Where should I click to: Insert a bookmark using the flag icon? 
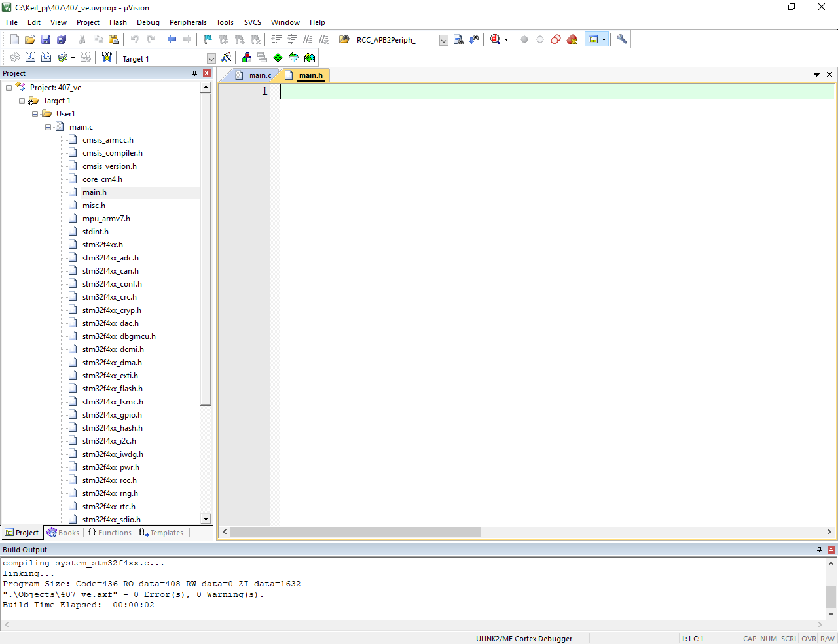click(208, 39)
